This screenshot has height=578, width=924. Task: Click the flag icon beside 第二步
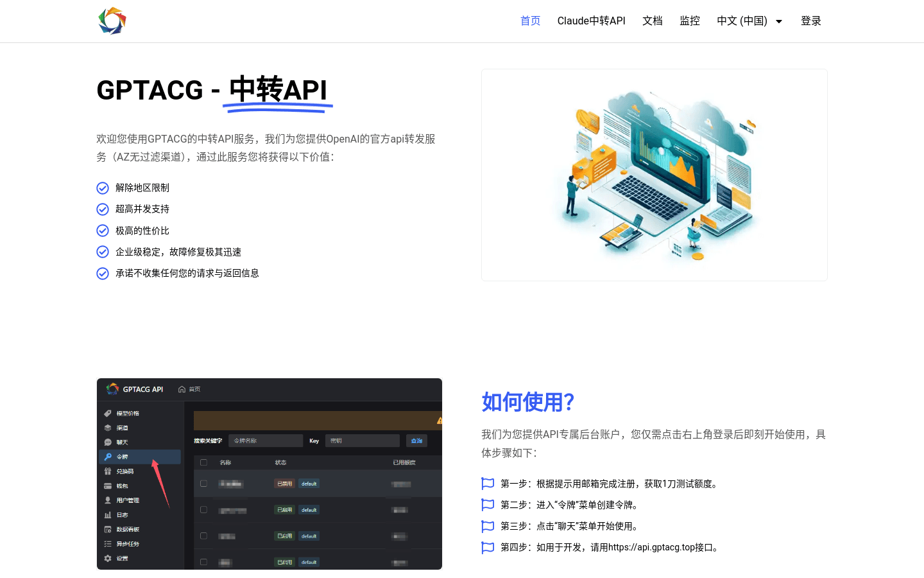pyautogui.click(x=488, y=505)
